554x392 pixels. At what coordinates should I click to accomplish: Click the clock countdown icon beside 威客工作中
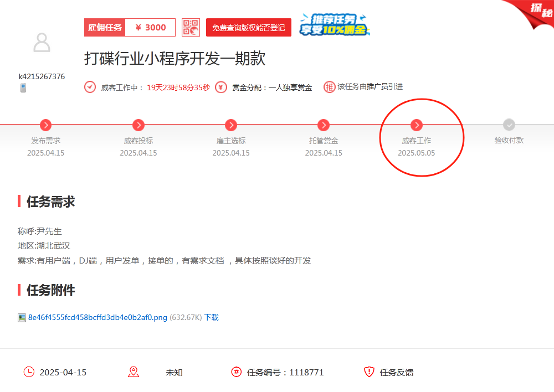[x=90, y=87]
